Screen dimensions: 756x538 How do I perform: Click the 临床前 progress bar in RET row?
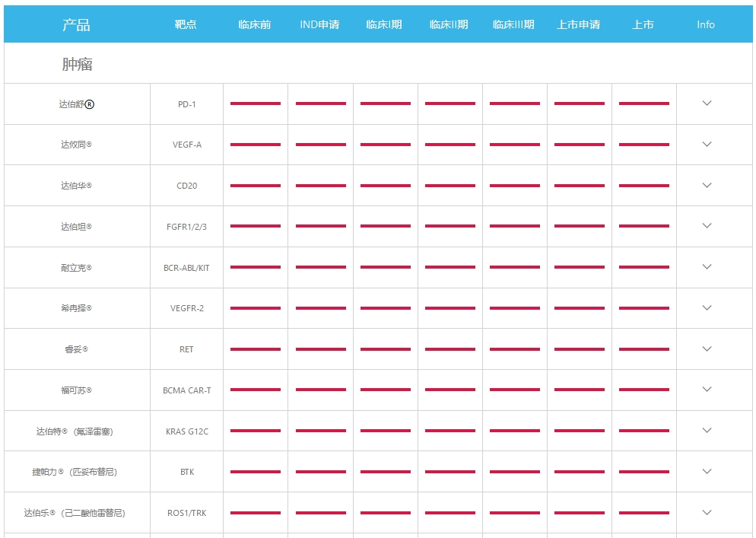255,349
